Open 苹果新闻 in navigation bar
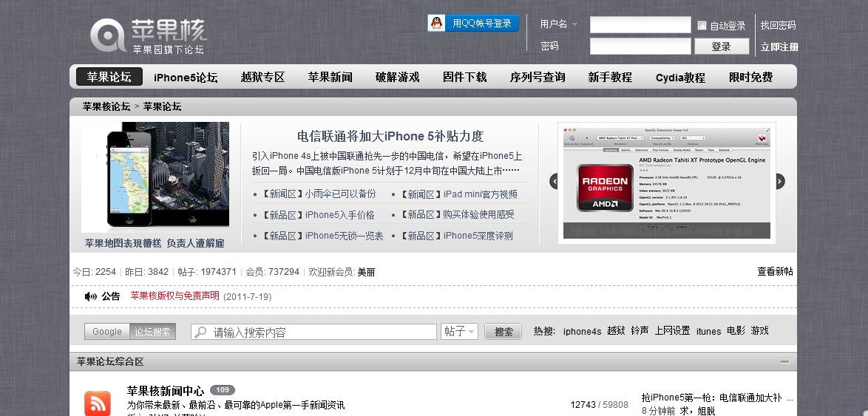The image size is (868, 416). point(330,78)
